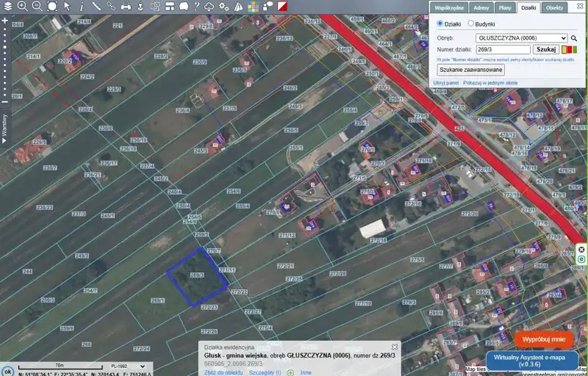Viewport: 588px width, 376px height.
Task: Open the map layers stack icon
Action: pyautogui.click(x=8, y=6)
